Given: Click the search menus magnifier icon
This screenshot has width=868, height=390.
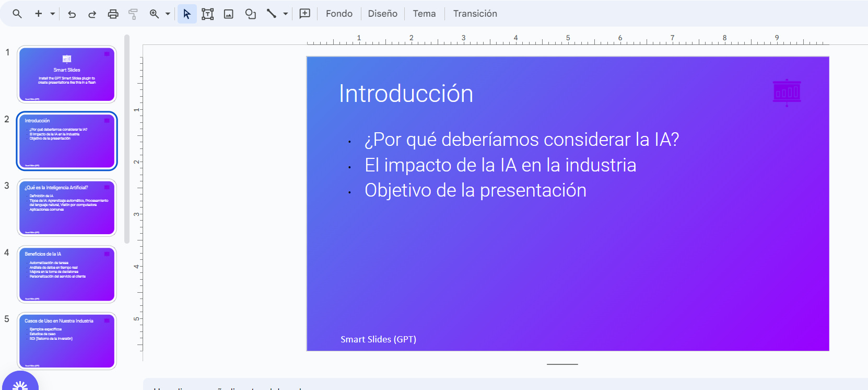Looking at the screenshot, I should pos(17,14).
